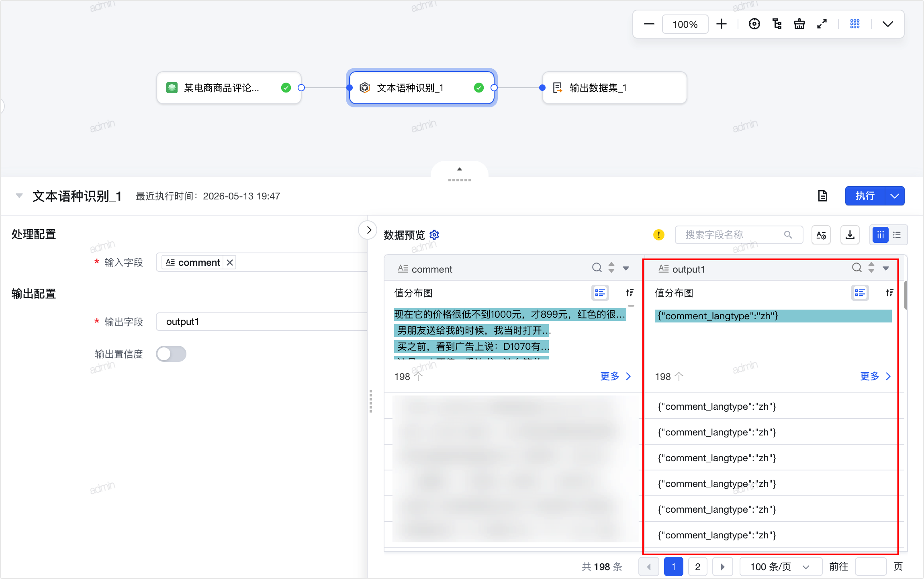Open the 100 条/页 page size dropdown
Image resolution: width=924 pixels, height=579 pixels.
coord(781,567)
